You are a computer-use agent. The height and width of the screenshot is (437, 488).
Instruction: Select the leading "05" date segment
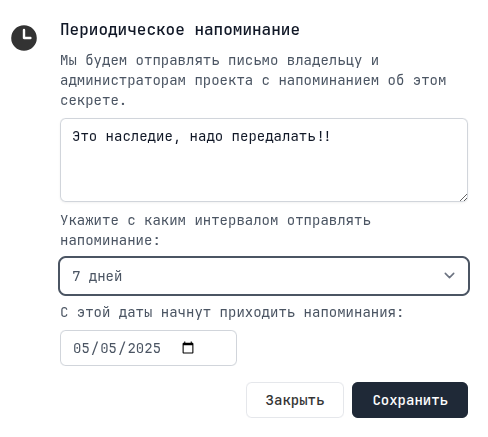tap(81, 348)
